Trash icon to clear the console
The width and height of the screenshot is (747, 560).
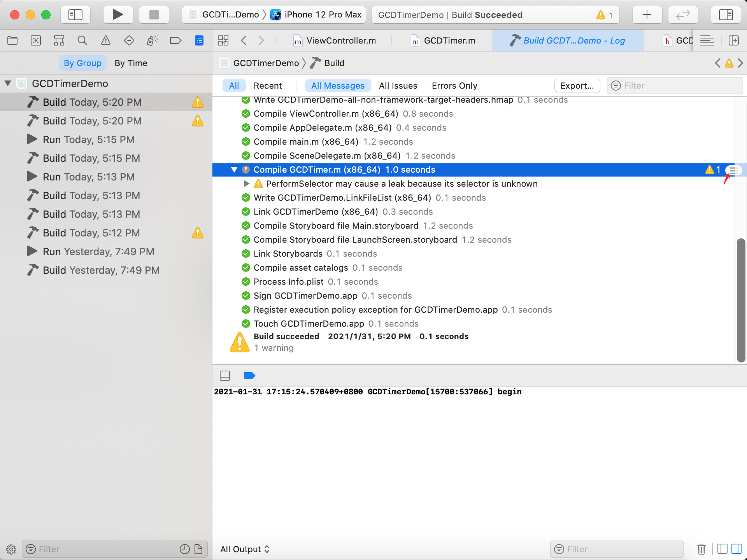(701, 549)
